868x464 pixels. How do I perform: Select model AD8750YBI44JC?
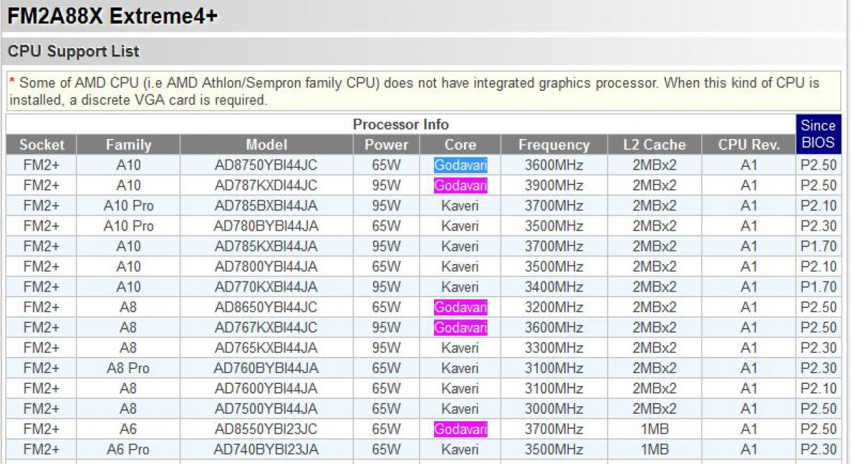(x=266, y=165)
